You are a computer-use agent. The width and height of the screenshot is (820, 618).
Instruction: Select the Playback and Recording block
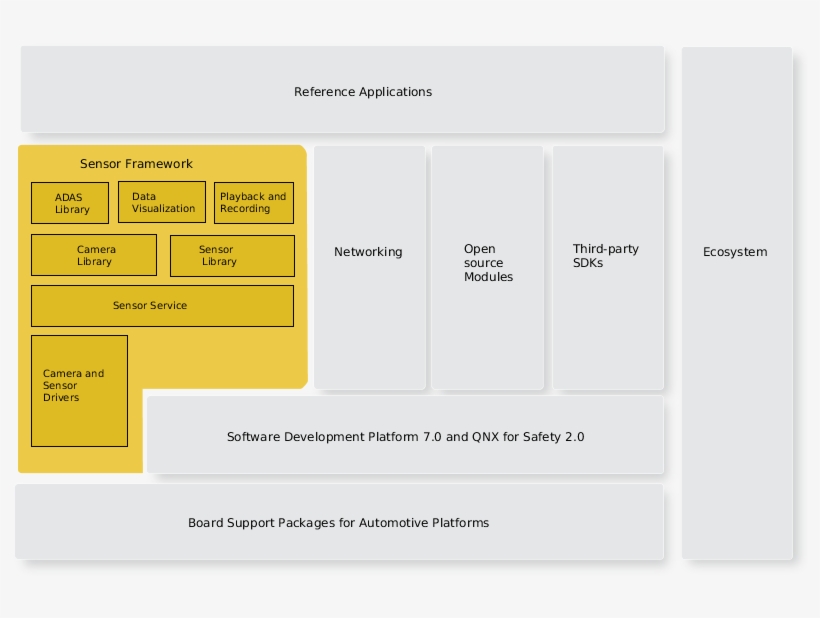(x=253, y=202)
